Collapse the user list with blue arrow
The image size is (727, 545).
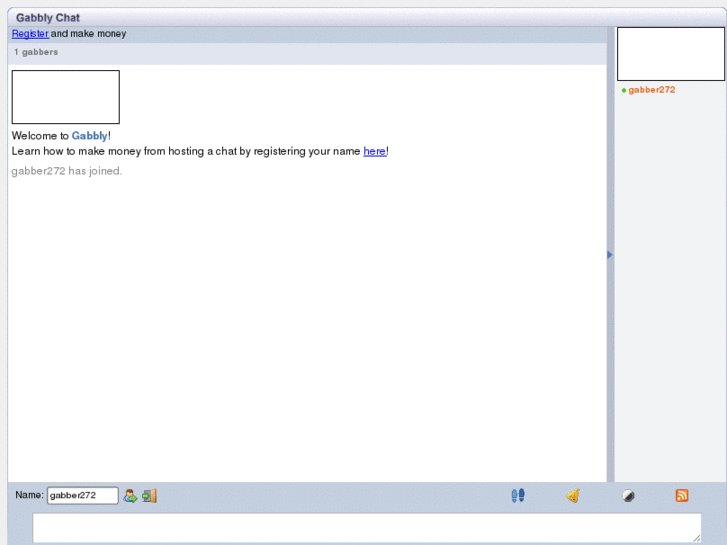[x=610, y=255]
